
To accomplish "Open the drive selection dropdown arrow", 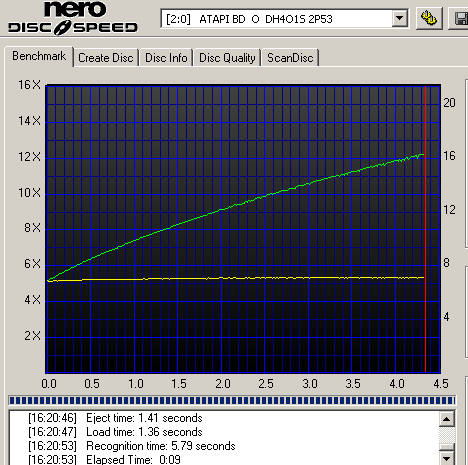I will coord(399,18).
